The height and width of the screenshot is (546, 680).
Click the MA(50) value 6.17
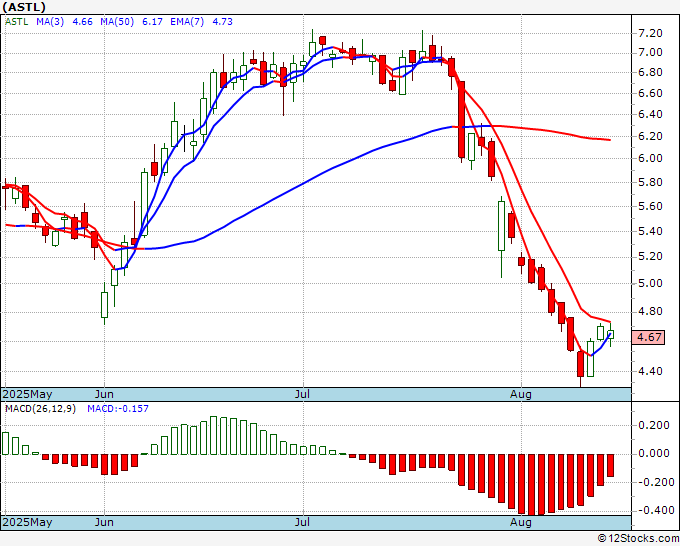[152, 21]
